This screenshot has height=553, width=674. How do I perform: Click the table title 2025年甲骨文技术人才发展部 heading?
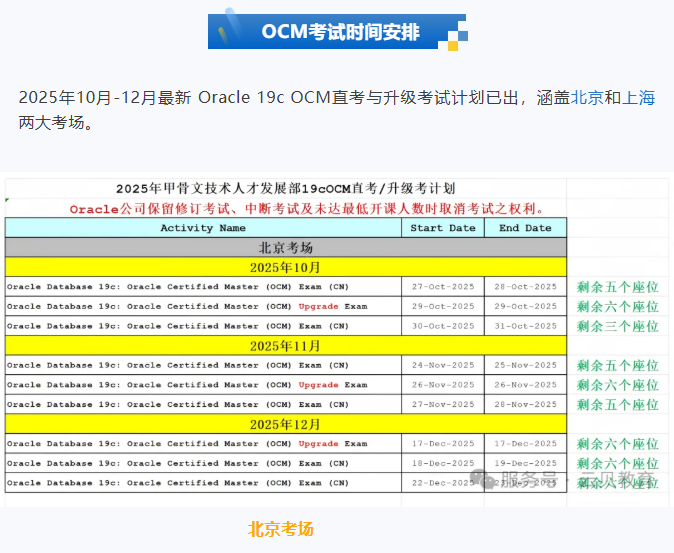(x=286, y=188)
